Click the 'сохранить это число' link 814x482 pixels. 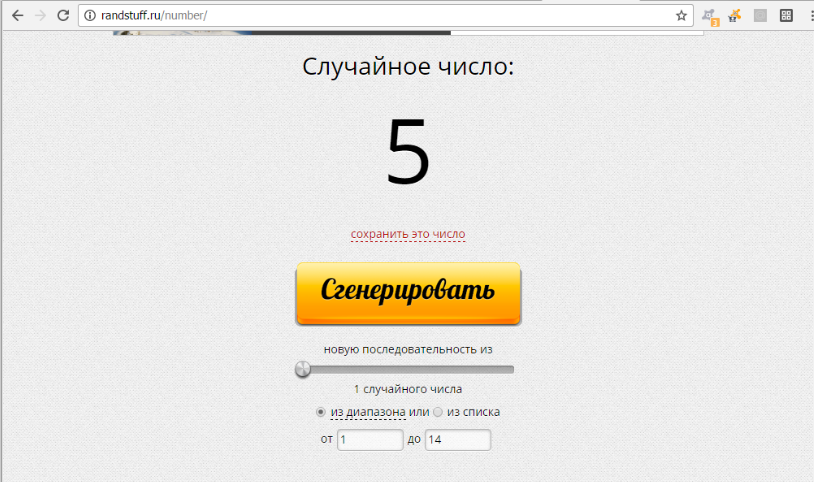coord(408,234)
